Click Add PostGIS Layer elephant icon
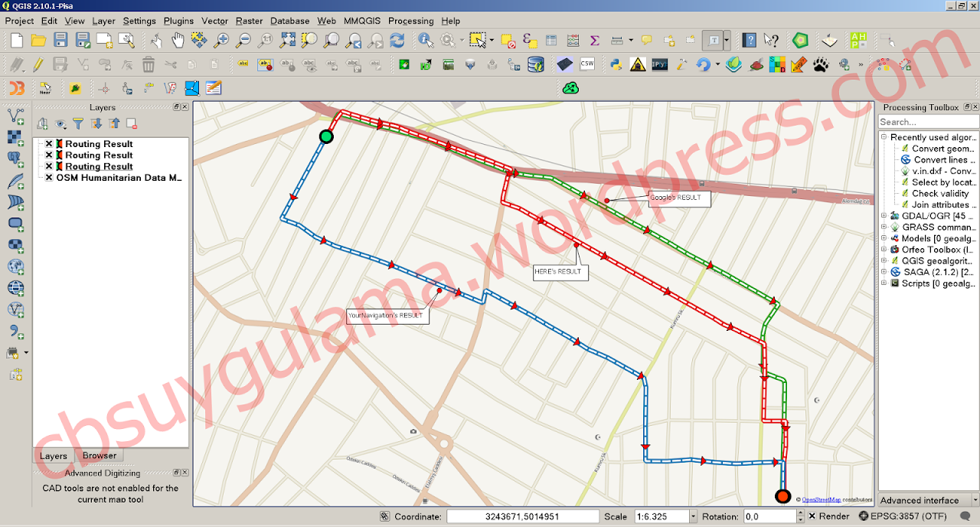The height and width of the screenshot is (527, 980). pyautogui.click(x=15, y=159)
